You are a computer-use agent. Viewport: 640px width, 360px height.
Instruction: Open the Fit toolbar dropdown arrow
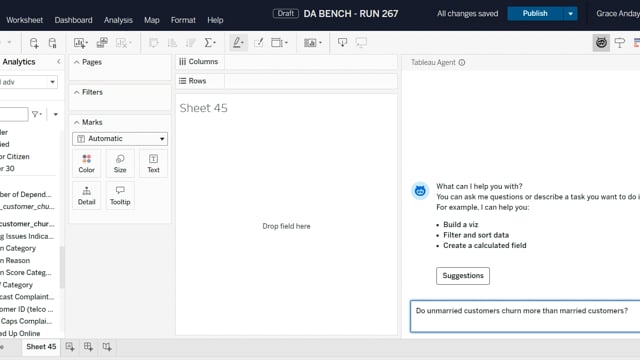point(287,43)
